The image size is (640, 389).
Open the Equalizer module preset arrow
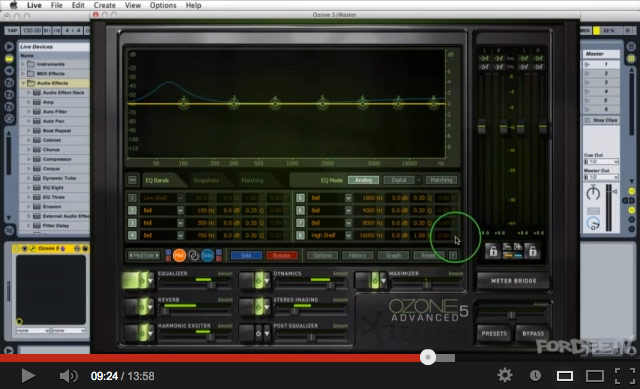151,281
